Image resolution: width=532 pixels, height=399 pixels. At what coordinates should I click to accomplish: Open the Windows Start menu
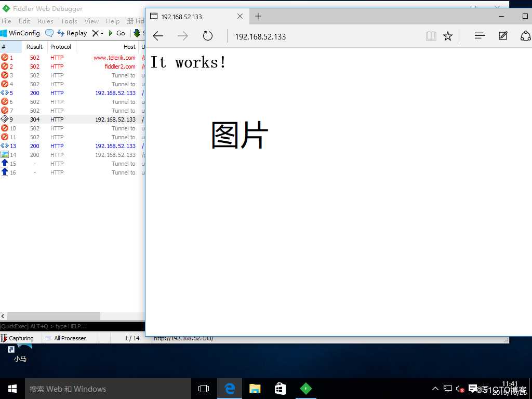coord(12,389)
